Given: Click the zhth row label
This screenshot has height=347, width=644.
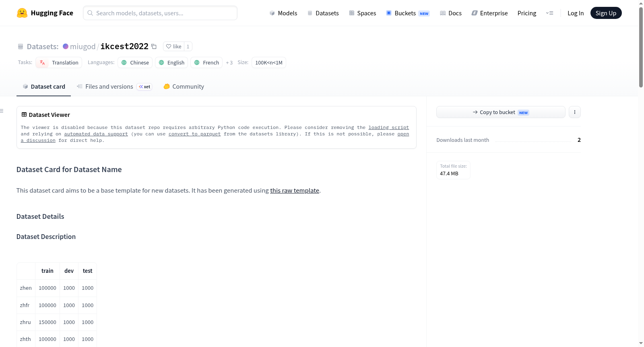Looking at the screenshot, I should [25, 339].
